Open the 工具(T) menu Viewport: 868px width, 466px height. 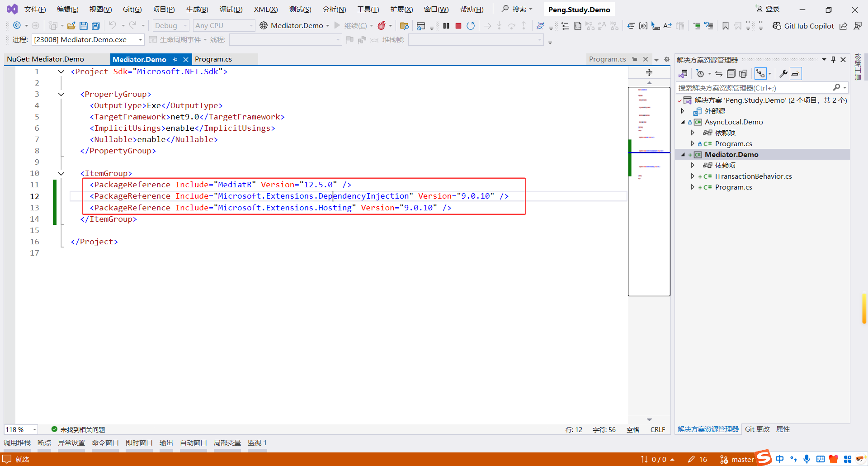(368, 9)
